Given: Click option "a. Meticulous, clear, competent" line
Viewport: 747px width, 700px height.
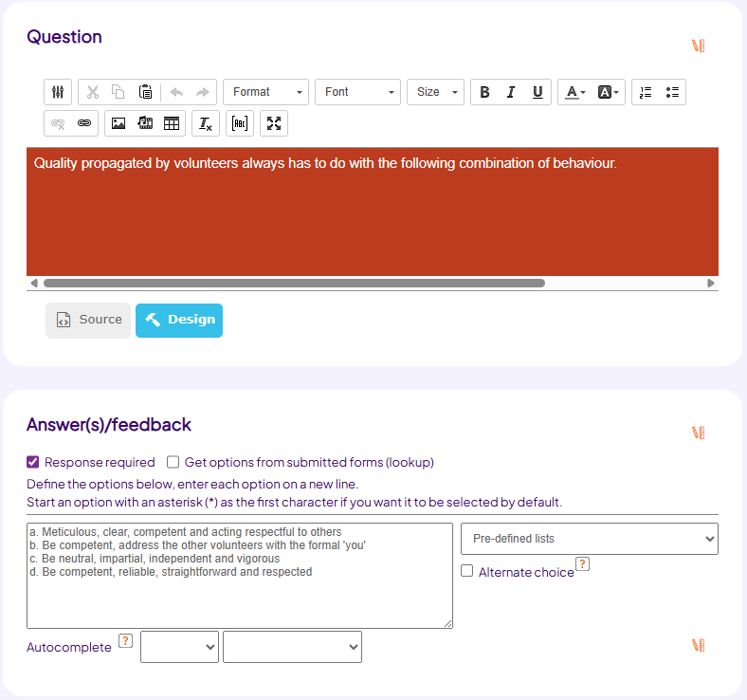Looking at the screenshot, I should (x=185, y=532).
